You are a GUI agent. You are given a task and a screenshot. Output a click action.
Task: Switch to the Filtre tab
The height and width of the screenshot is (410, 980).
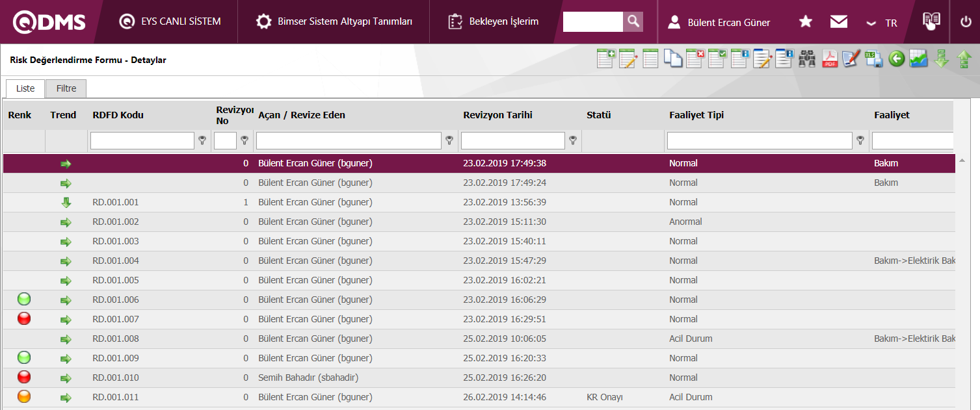click(66, 88)
